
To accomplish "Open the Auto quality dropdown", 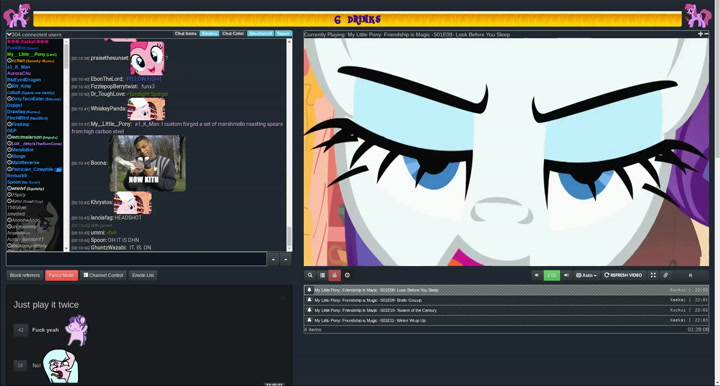I will click(x=586, y=275).
